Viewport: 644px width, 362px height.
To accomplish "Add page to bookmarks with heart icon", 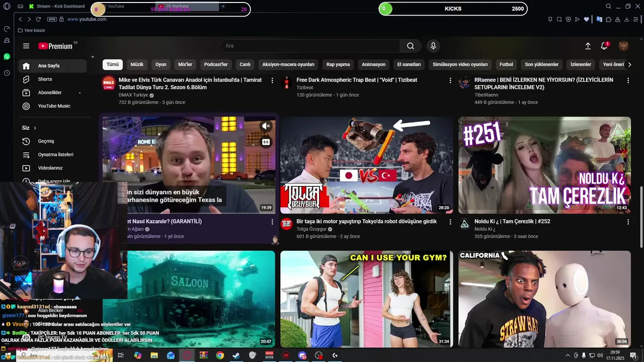I will pos(586,19).
